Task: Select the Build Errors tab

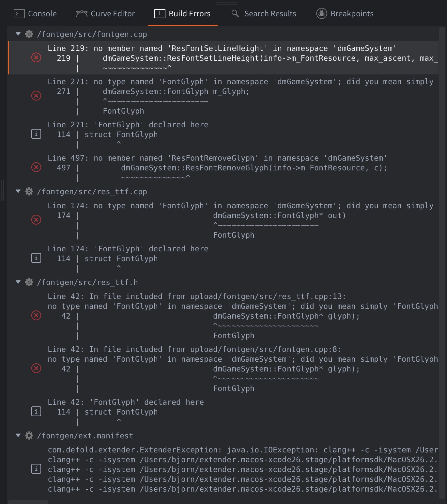Action: pos(183,14)
